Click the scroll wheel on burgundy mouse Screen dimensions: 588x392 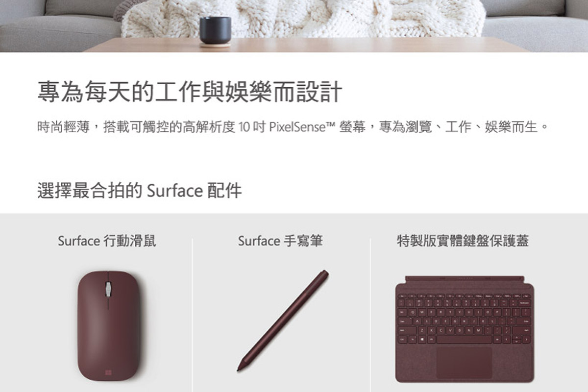[107, 288]
